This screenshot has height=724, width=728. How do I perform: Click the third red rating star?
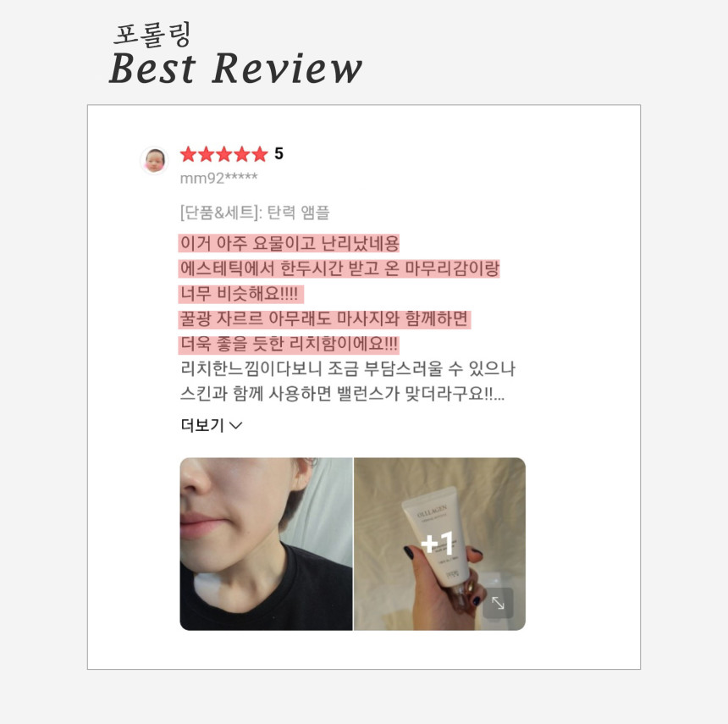click(x=223, y=154)
